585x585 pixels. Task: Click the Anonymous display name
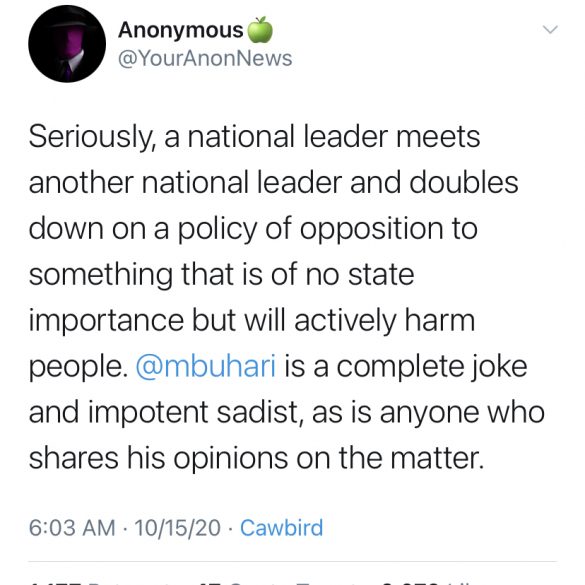(181, 30)
